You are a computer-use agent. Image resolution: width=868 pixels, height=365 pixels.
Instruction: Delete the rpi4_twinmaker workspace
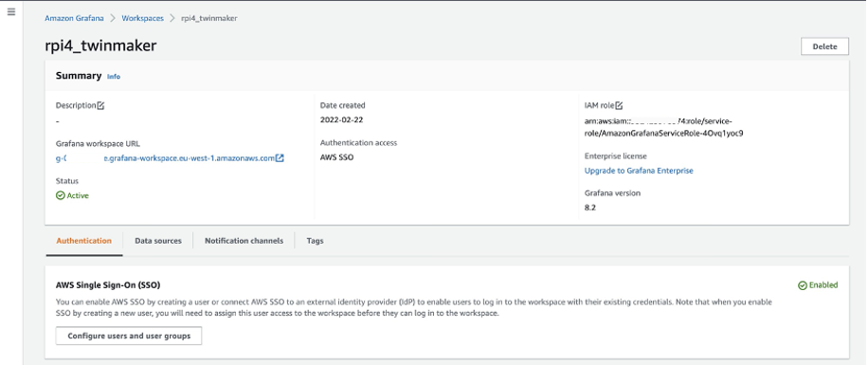pyautogui.click(x=824, y=46)
